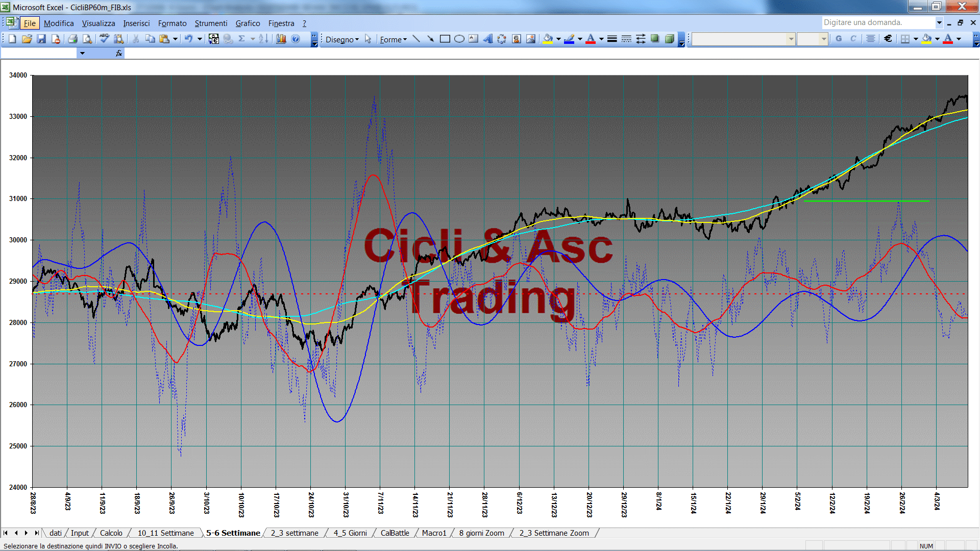Click the fx Insert Function button
This screenshot has width=980, height=551.
tap(119, 53)
